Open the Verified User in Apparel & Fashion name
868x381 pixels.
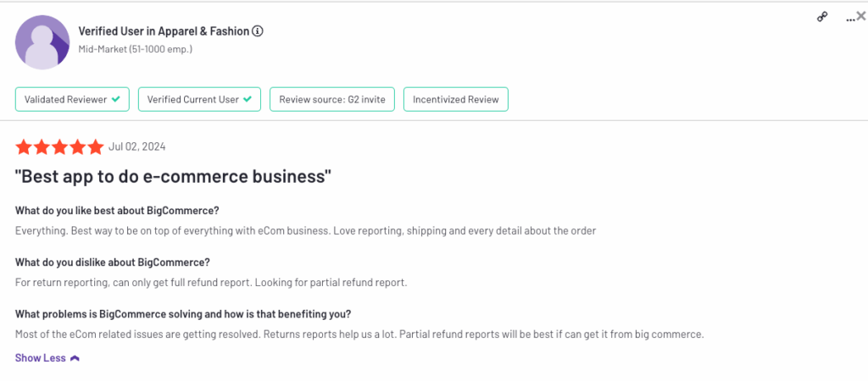tap(164, 31)
